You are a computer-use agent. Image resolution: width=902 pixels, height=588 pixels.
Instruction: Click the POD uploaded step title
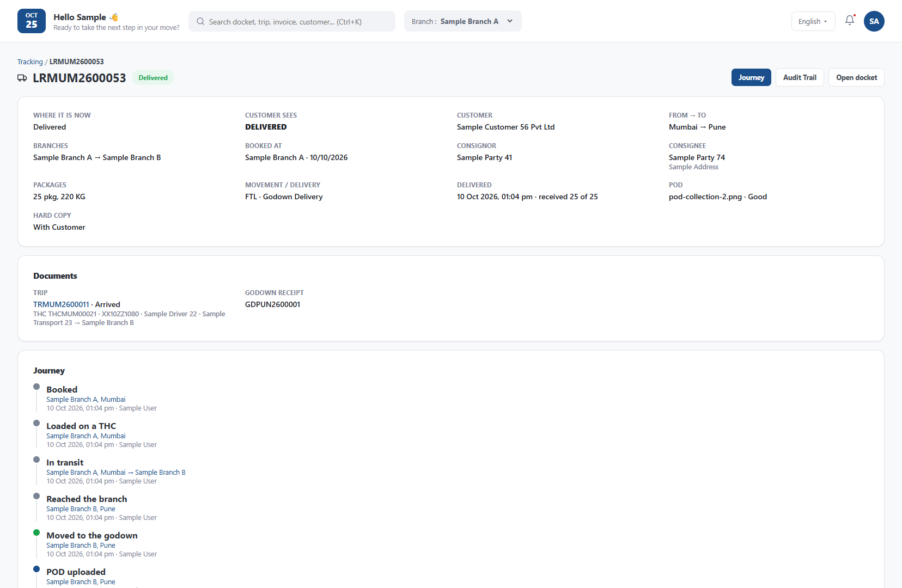pyautogui.click(x=76, y=572)
